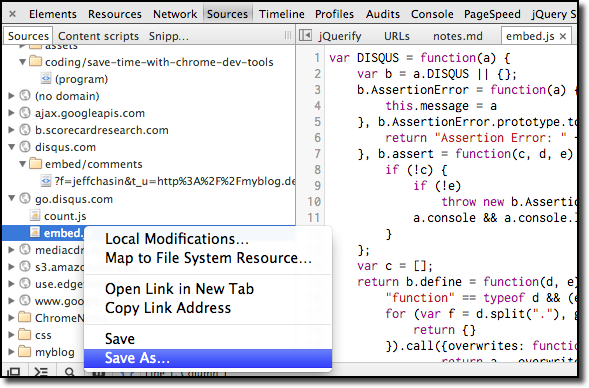Choose Local Modifications… from context menu
589x388 pixels.
coord(208,239)
